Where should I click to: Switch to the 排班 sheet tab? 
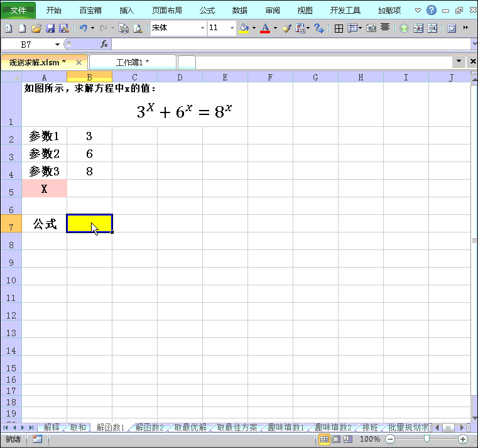tap(370, 427)
